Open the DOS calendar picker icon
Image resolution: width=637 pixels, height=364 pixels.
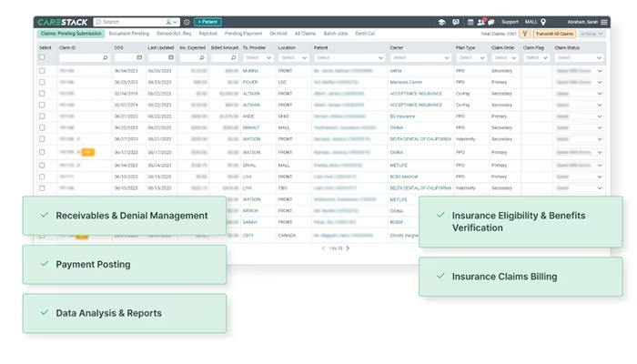click(x=139, y=57)
